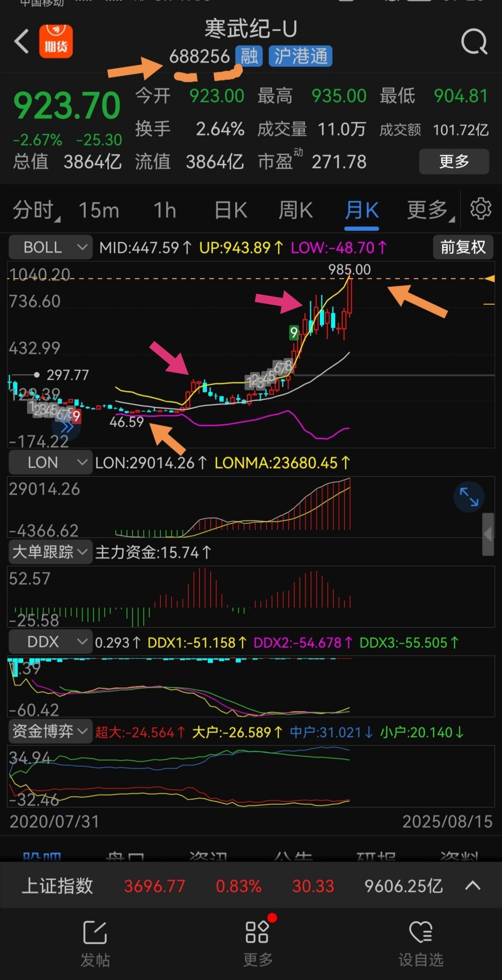The height and width of the screenshot is (980, 502).
Task: Click the 更多 button in quote details
Action: point(454,162)
